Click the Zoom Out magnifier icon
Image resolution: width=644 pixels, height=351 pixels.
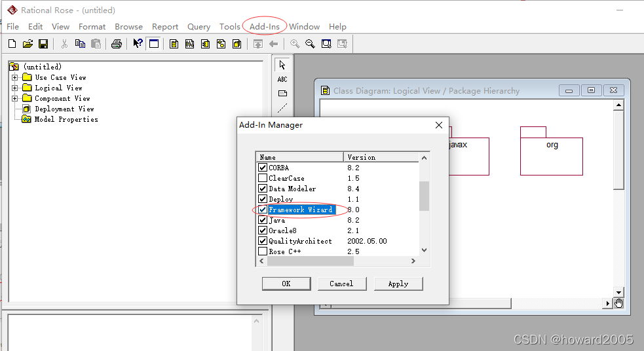point(310,43)
